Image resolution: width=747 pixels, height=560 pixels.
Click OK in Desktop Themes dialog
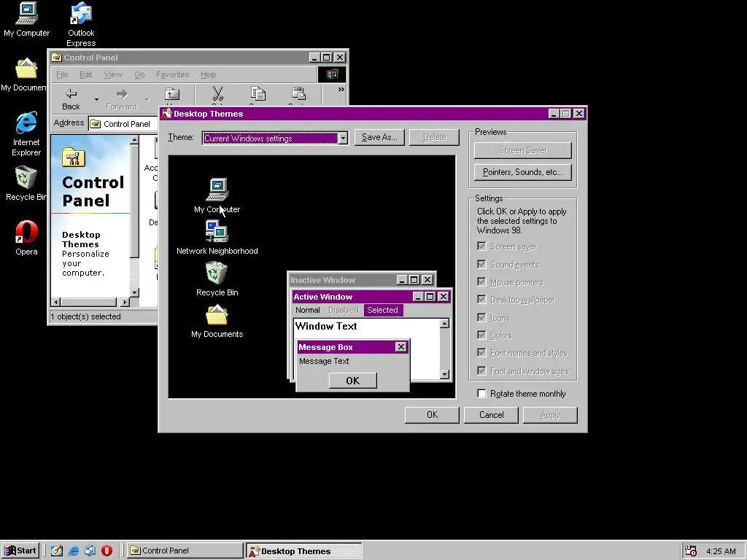coord(432,415)
